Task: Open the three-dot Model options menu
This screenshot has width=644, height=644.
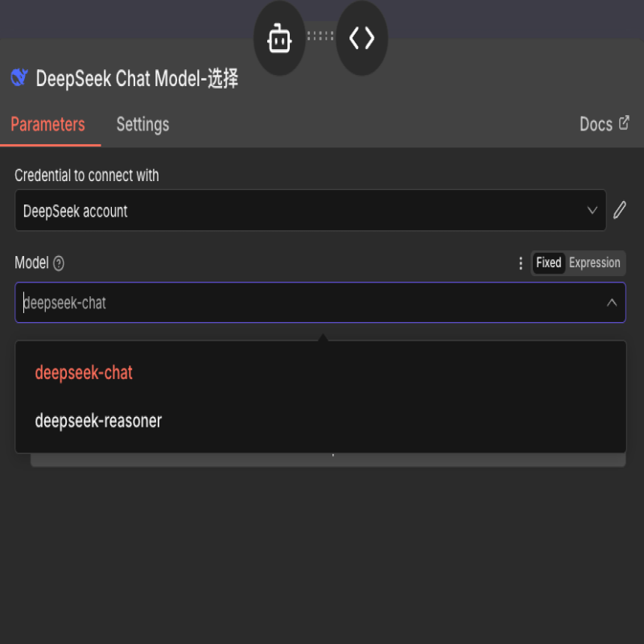Action: coord(521,263)
